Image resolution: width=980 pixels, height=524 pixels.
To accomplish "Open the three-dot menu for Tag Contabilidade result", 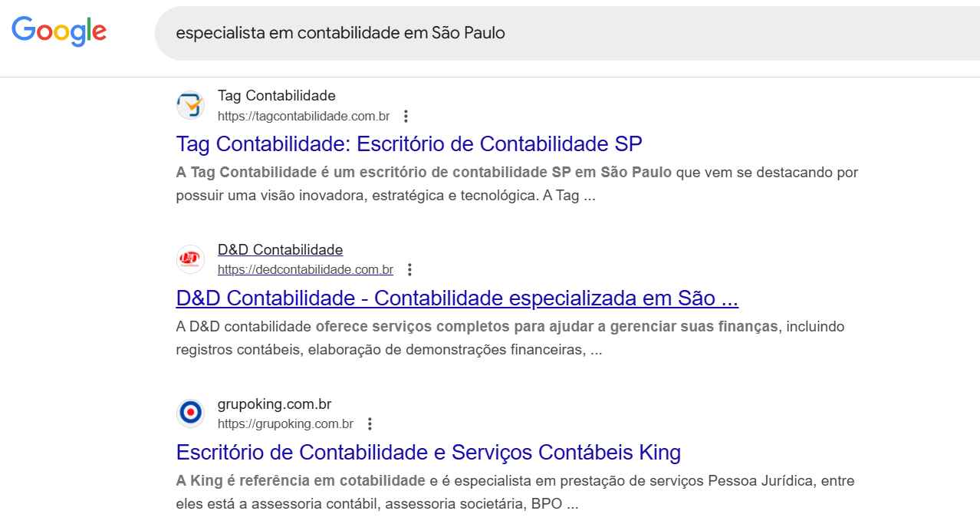I will click(x=406, y=117).
